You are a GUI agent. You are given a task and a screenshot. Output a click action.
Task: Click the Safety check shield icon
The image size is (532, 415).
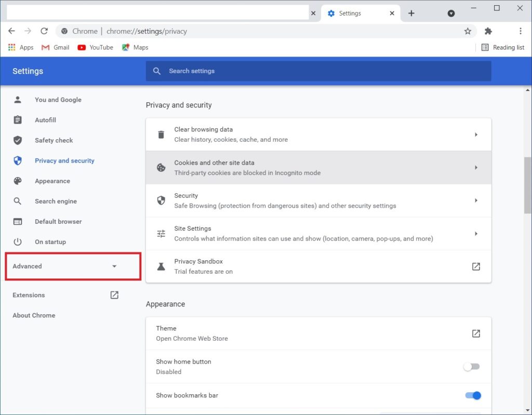[x=18, y=140]
